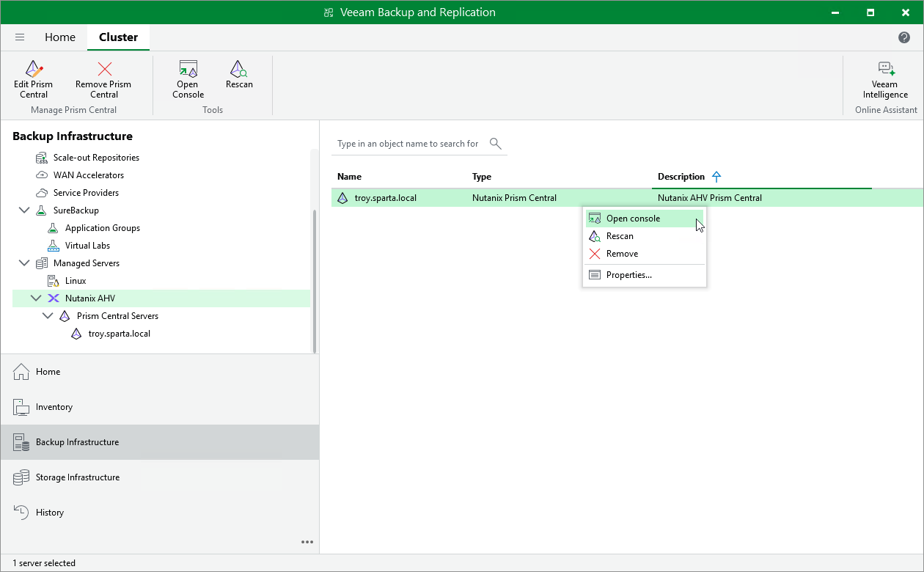Select the Cluster ribbon tab
Image resolution: width=924 pixels, height=572 pixels.
[119, 37]
